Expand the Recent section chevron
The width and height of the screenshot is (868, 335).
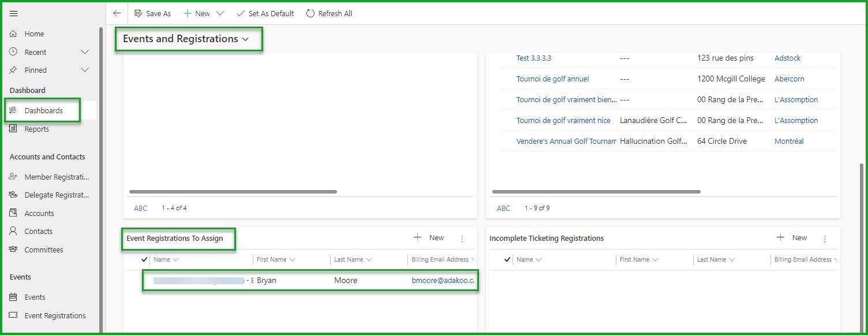click(85, 52)
